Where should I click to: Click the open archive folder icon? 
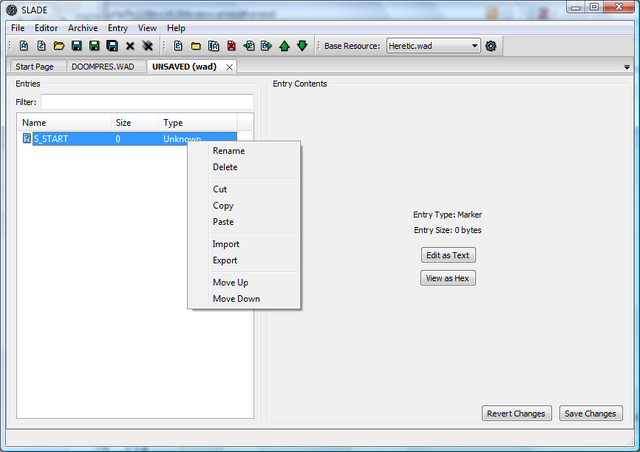pos(59,46)
